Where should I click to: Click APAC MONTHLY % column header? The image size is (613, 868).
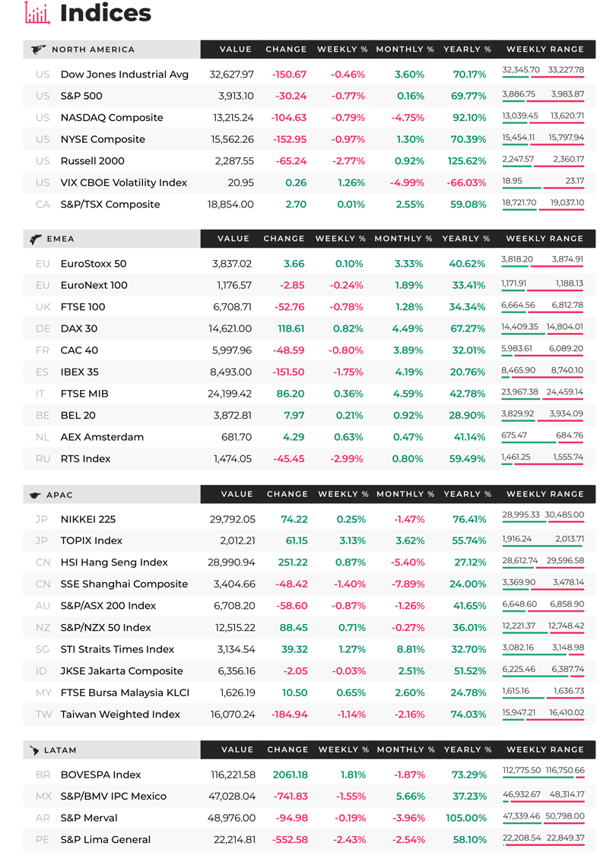[405, 494]
